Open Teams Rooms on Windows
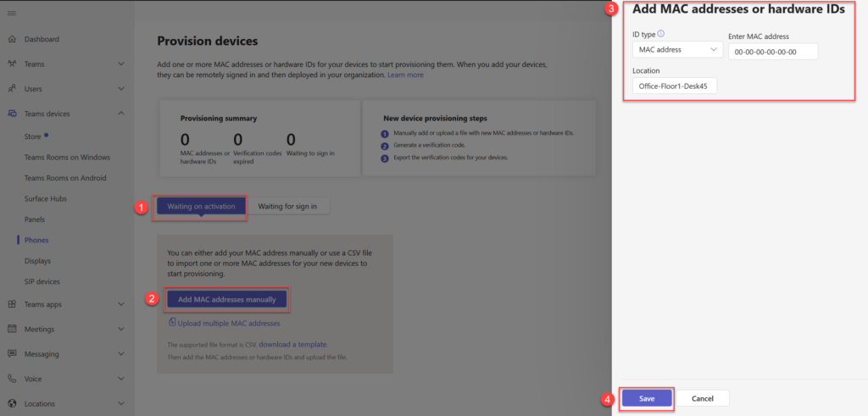The image size is (868, 416). click(x=67, y=157)
